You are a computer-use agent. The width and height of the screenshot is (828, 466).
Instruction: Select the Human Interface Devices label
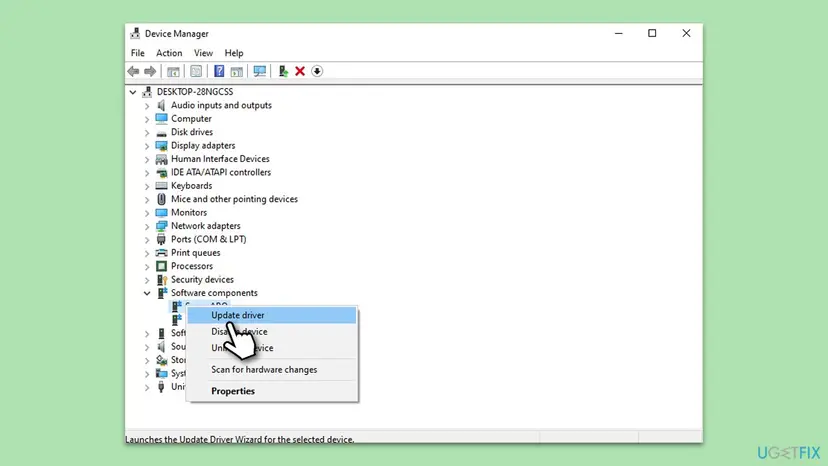pyautogui.click(x=220, y=159)
